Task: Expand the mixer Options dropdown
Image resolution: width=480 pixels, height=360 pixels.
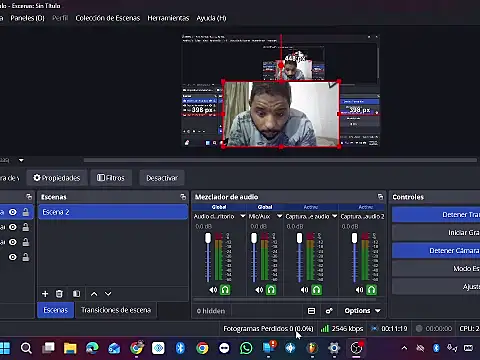Action: [362, 311]
